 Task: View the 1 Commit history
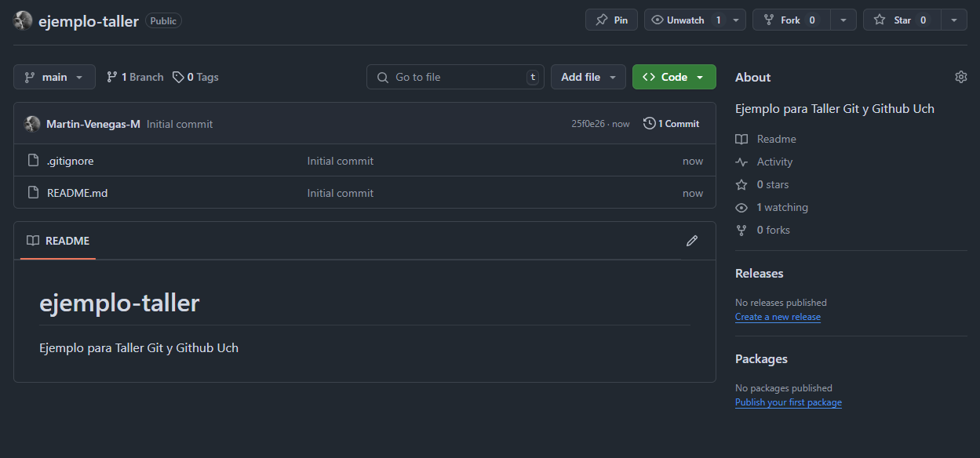(x=672, y=124)
